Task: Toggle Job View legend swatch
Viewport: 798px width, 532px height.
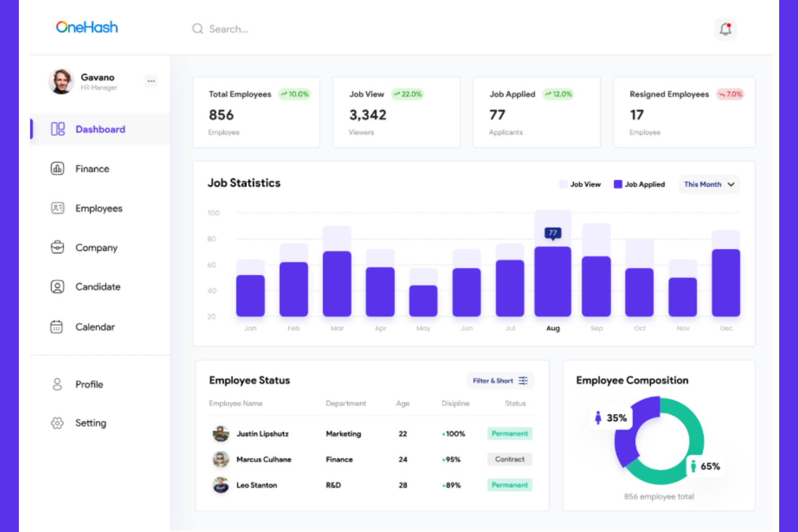Action: (x=563, y=184)
